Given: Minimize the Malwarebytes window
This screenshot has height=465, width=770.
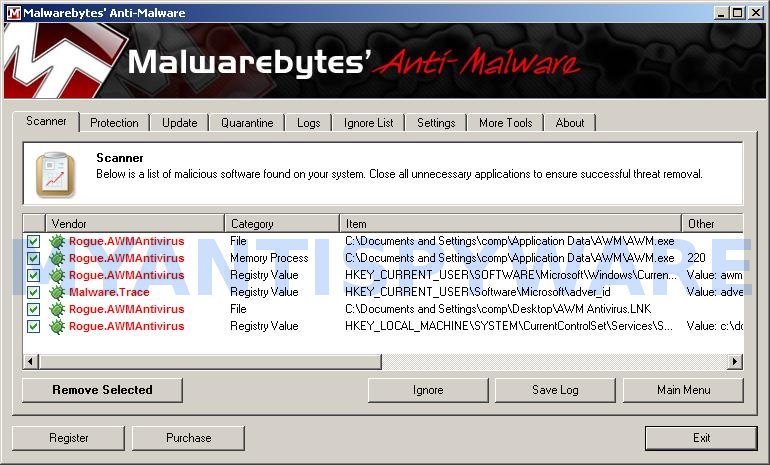Looking at the screenshot, I should coord(720,13).
